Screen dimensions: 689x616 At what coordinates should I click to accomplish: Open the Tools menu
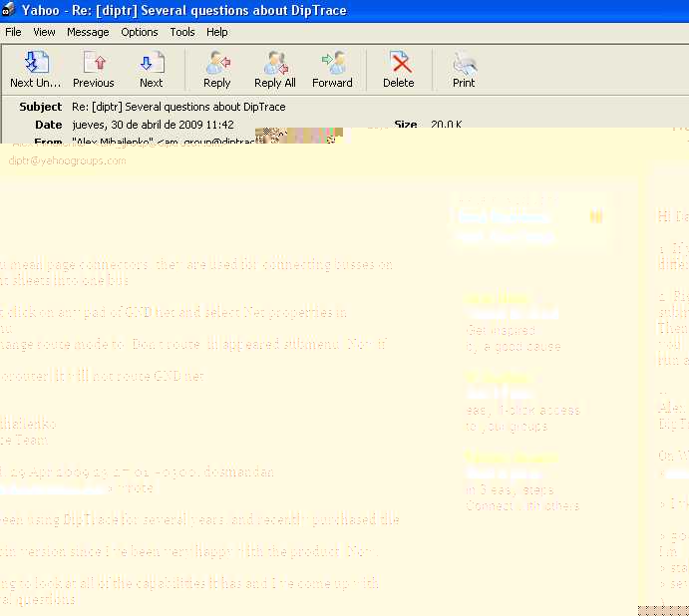click(182, 32)
